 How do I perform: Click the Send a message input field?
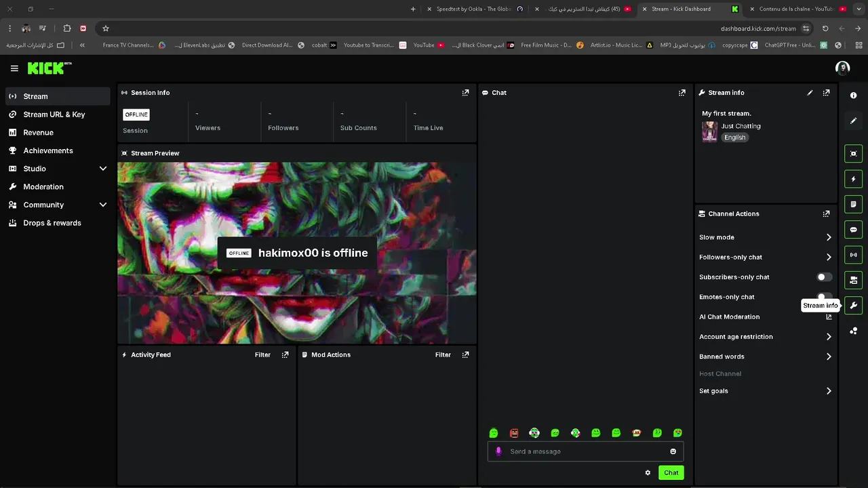pos(585,451)
